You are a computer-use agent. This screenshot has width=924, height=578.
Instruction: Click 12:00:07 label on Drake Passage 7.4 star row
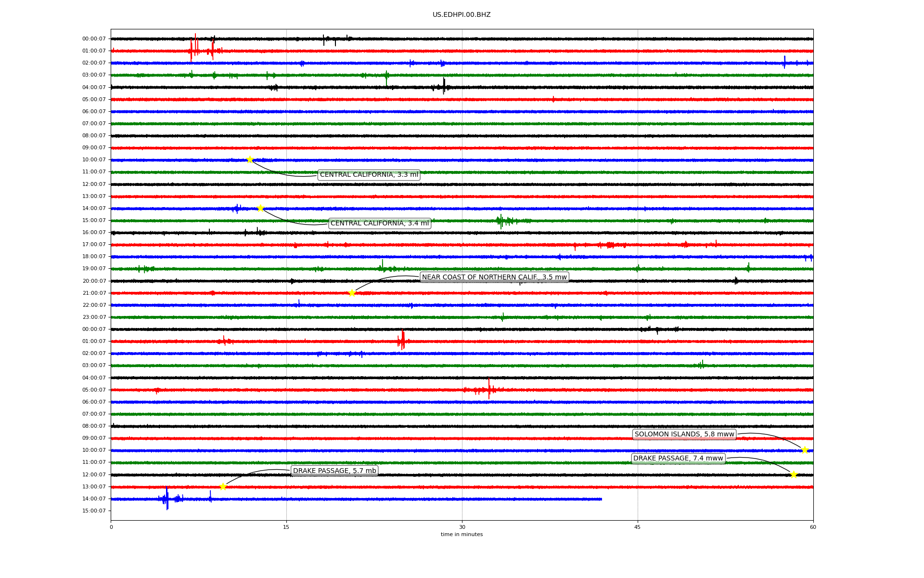pyautogui.click(x=94, y=475)
